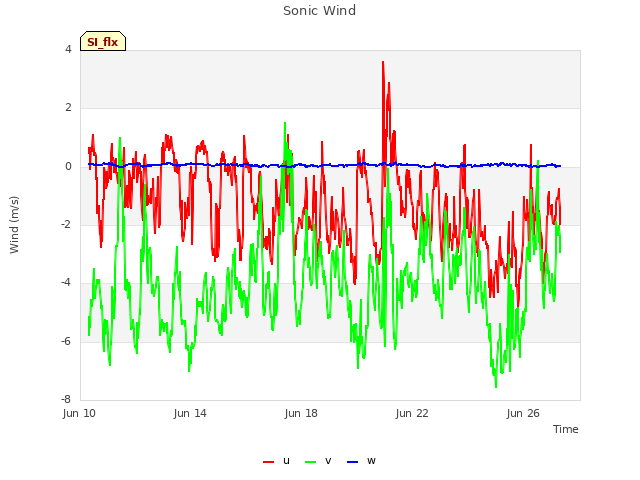Click the Jun 18 x-axis label
The height and width of the screenshot is (480, 640).
click(301, 413)
